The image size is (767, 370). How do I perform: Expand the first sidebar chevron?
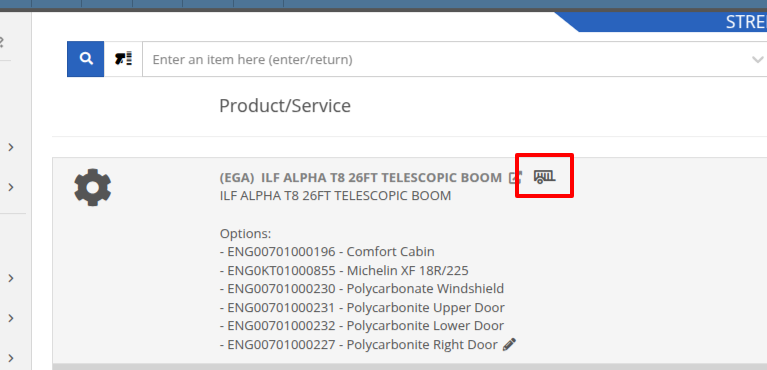point(11,147)
